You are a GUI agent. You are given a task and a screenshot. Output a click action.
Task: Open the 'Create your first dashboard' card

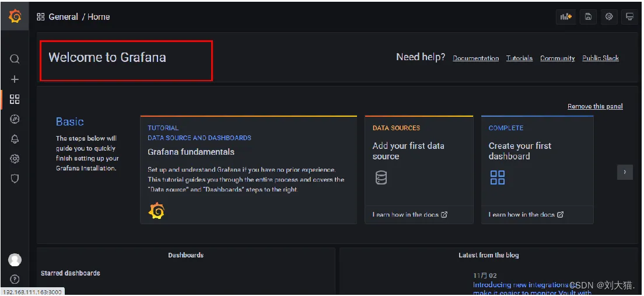tap(537, 170)
